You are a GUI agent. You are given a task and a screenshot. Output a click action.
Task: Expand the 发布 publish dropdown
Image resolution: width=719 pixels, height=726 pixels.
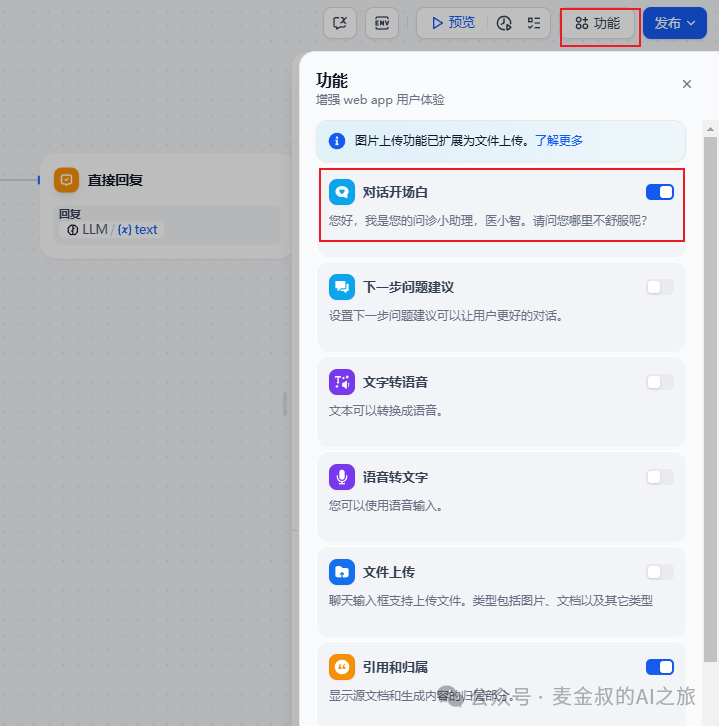tap(675, 23)
